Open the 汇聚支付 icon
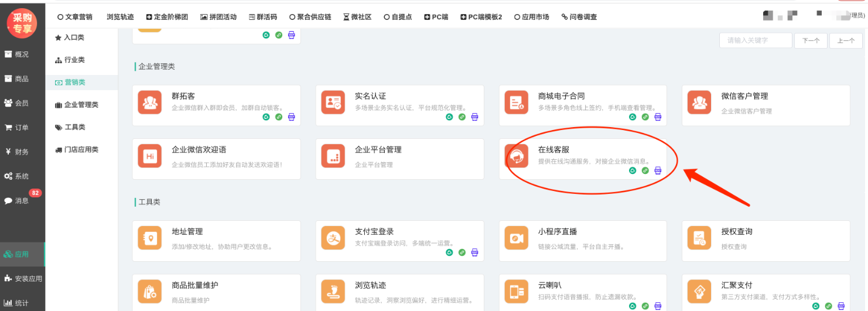Viewport: 868px width, 311px height. tap(699, 291)
